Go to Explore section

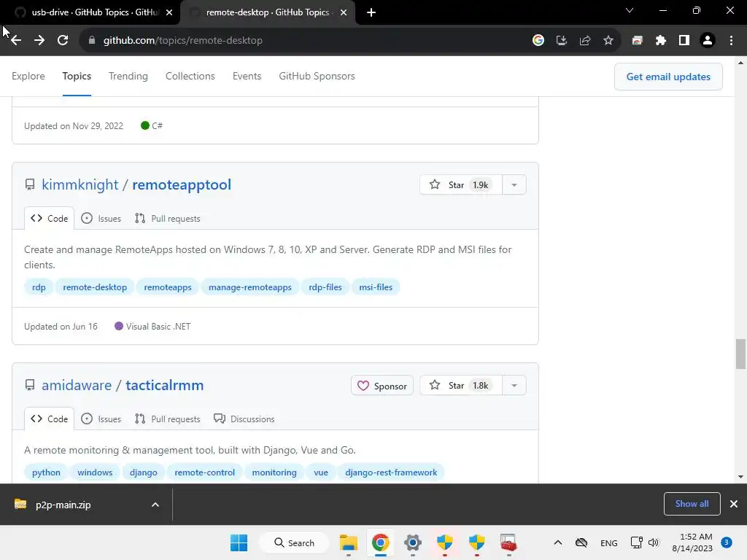tap(28, 76)
